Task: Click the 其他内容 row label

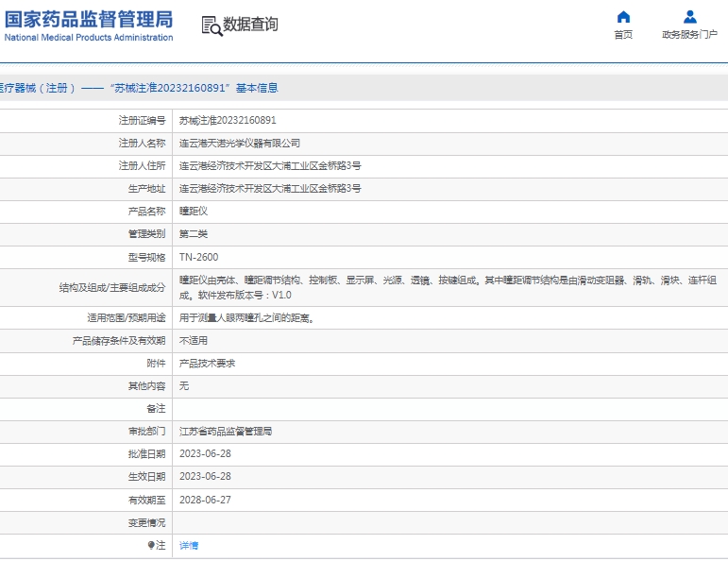Action: click(146, 386)
